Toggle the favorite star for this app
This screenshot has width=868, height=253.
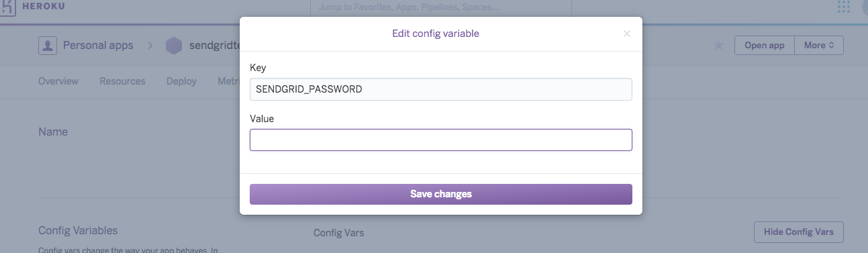coord(718,46)
